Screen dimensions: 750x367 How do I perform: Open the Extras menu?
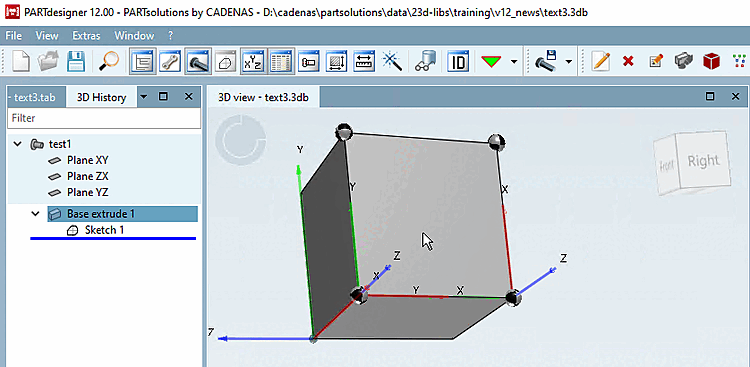coord(87,35)
